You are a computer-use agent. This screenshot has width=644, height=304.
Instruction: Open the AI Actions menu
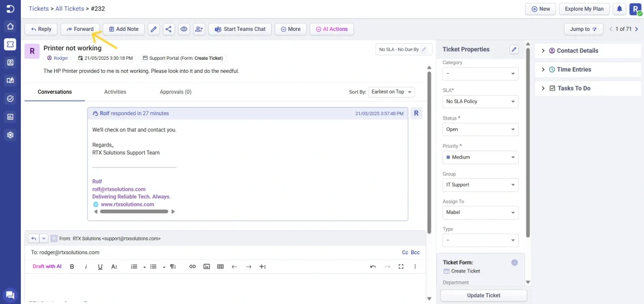pyautogui.click(x=331, y=29)
